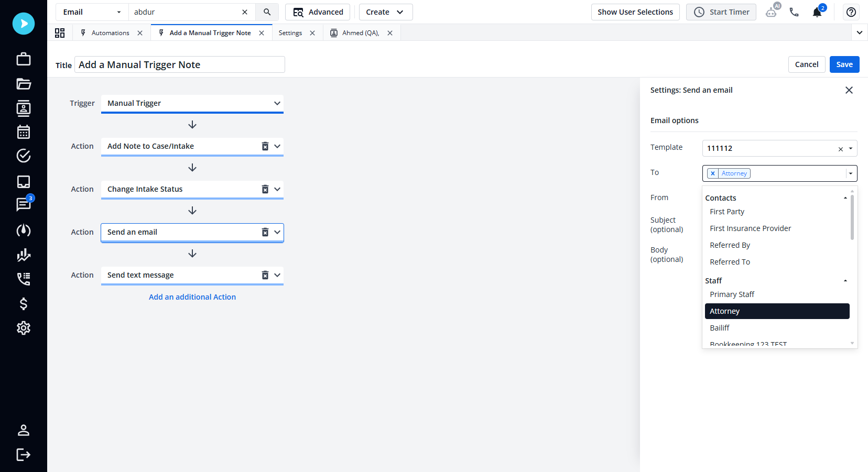
Task: Clear the 111112 template selection
Action: (x=840, y=149)
